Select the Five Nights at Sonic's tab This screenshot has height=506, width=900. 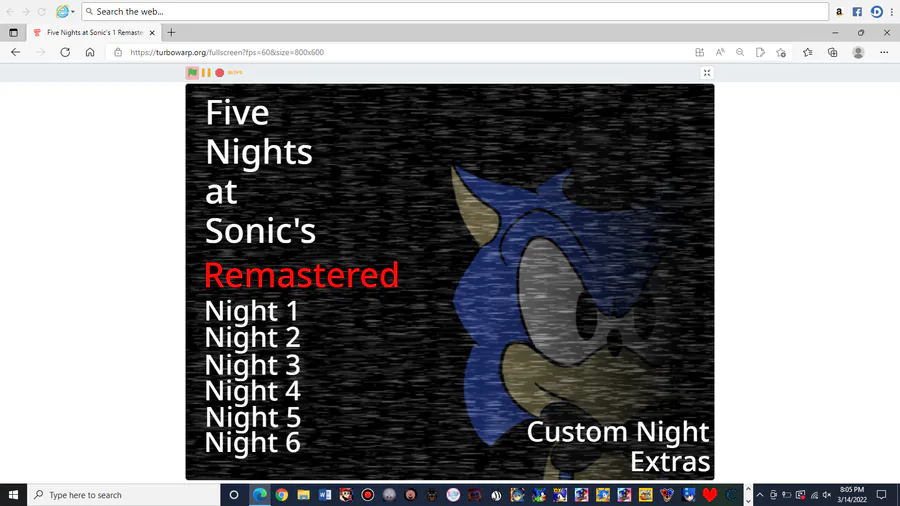tap(94, 33)
